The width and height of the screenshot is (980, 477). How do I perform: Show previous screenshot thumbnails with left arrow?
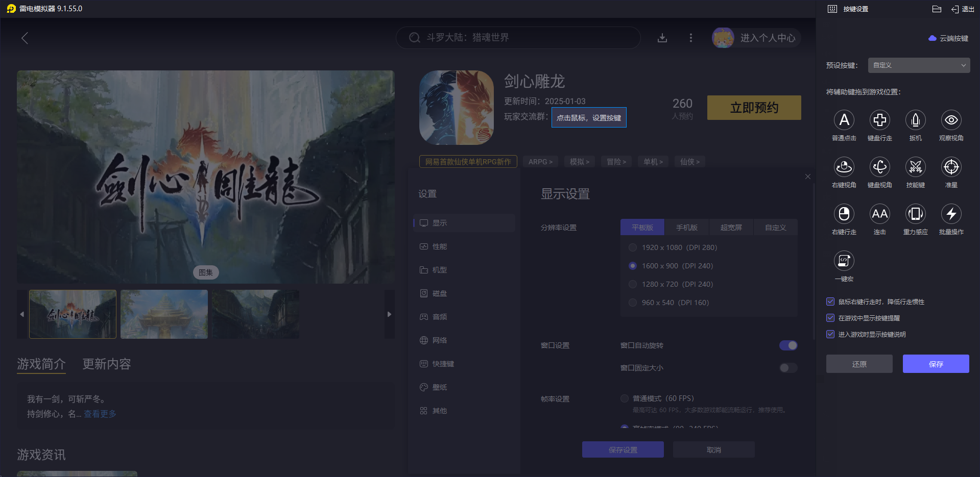point(22,314)
